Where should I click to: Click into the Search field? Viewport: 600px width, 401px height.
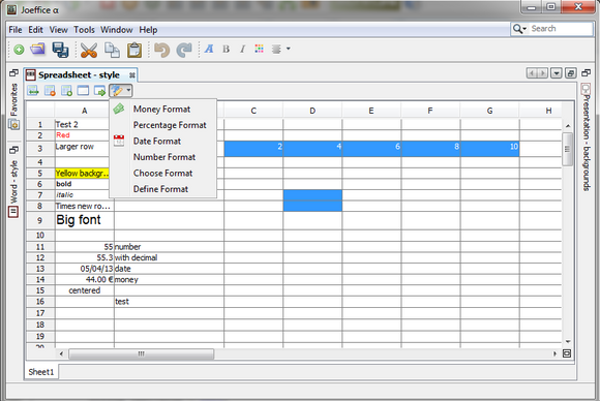561,29
